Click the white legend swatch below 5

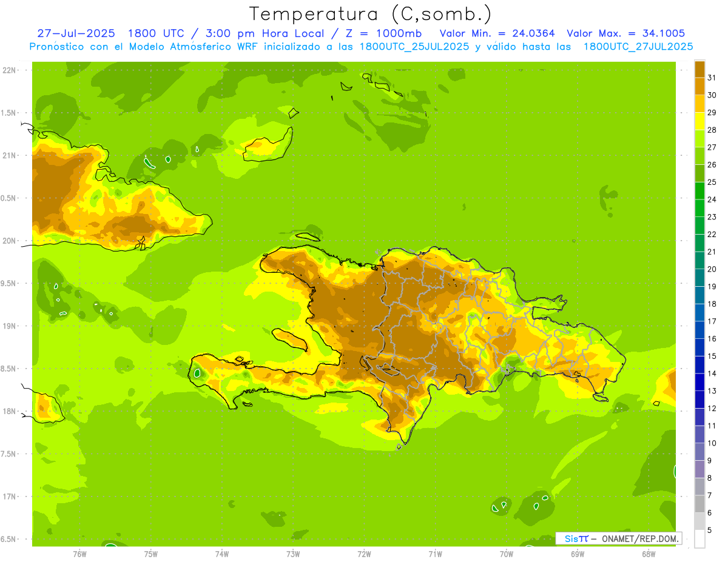point(699,539)
